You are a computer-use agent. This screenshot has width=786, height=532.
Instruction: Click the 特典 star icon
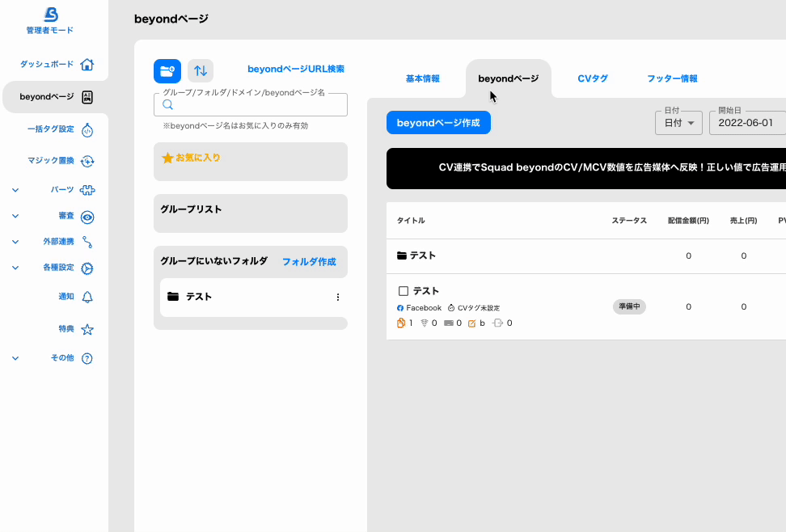[x=87, y=329]
